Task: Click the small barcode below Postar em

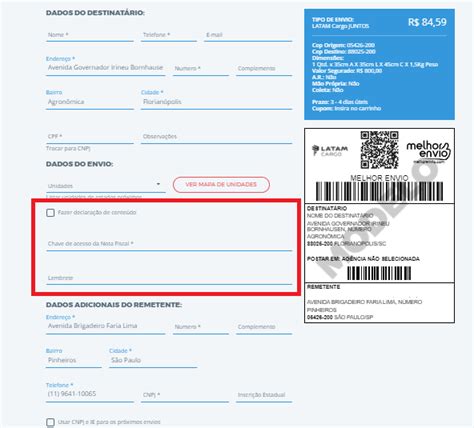Action: (379, 273)
